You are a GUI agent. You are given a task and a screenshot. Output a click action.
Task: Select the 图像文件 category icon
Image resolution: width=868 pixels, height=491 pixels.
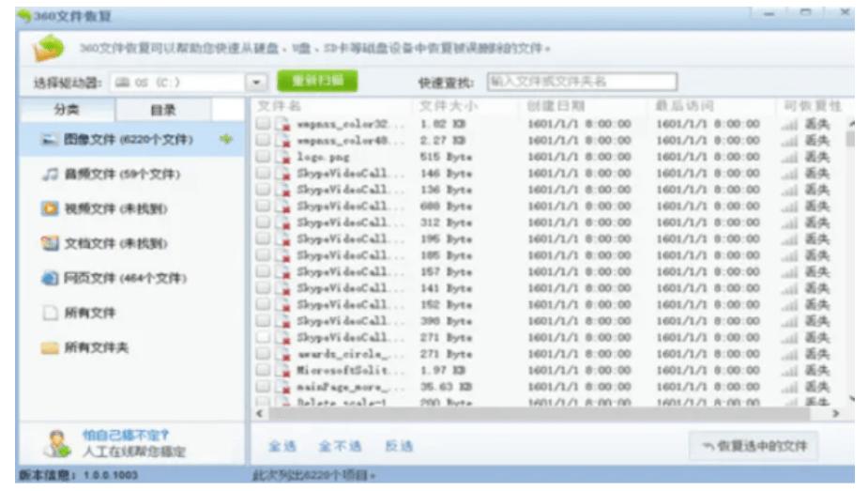50,140
